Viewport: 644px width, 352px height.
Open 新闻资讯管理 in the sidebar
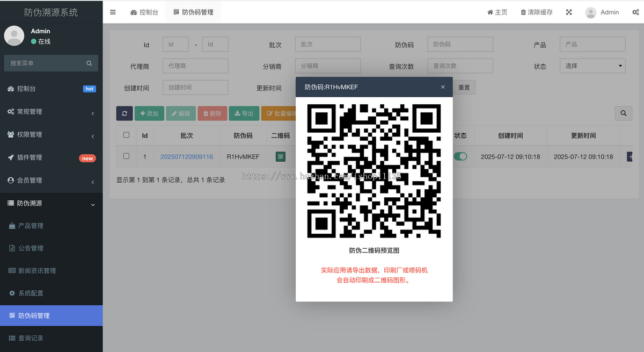51,271
